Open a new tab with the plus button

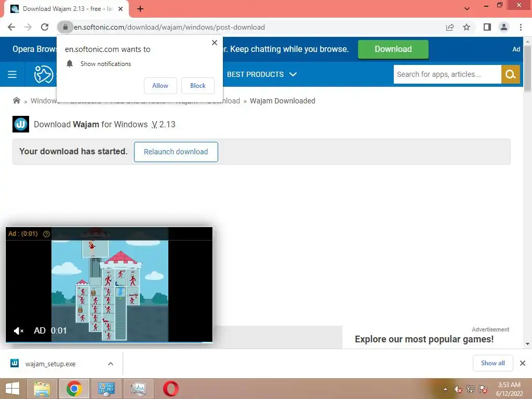[140, 9]
